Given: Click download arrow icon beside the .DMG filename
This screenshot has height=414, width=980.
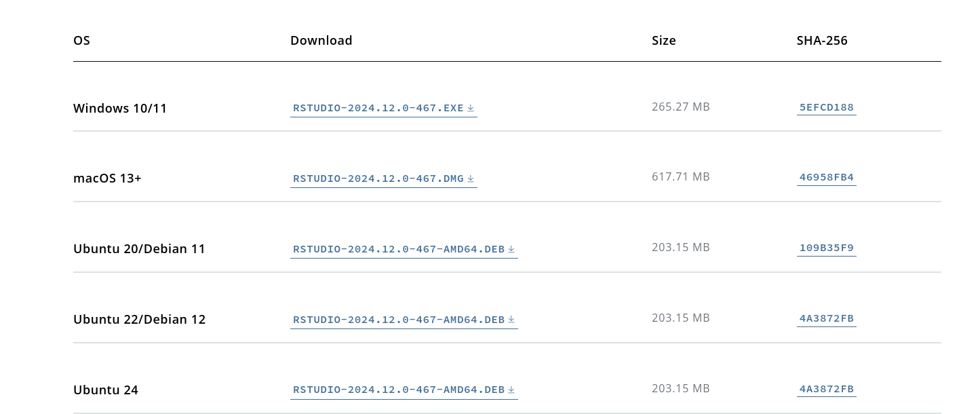Looking at the screenshot, I should [x=471, y=178].
